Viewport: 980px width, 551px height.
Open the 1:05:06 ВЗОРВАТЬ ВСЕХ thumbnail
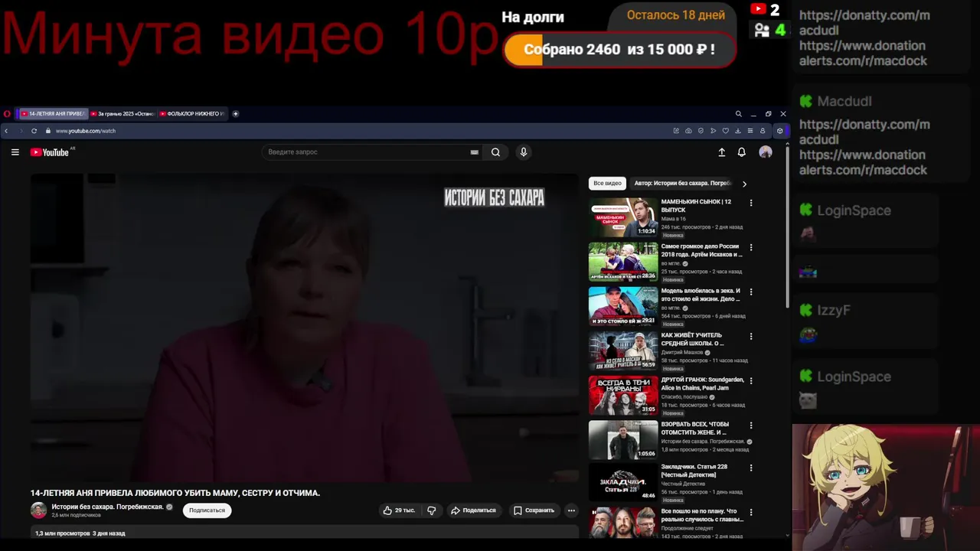click(x=623, y=440)
